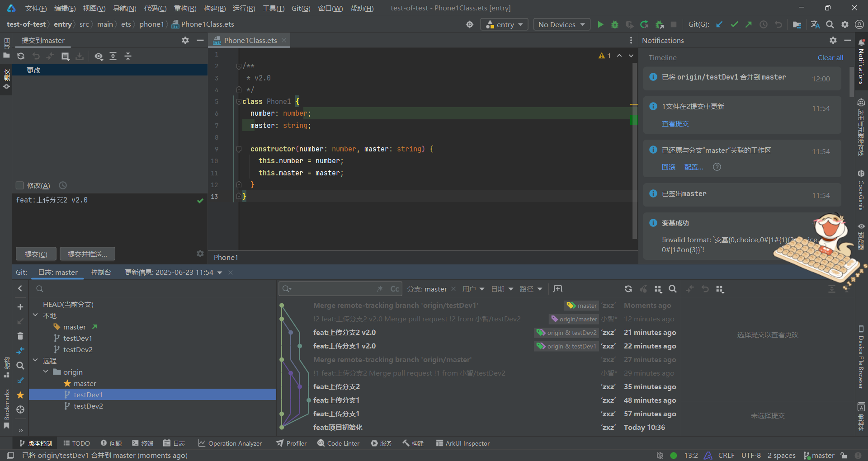This screenshot has width=868, height=461.
Task: Open the 路径 path filter dropdown
Action: (x=531, y=289)
